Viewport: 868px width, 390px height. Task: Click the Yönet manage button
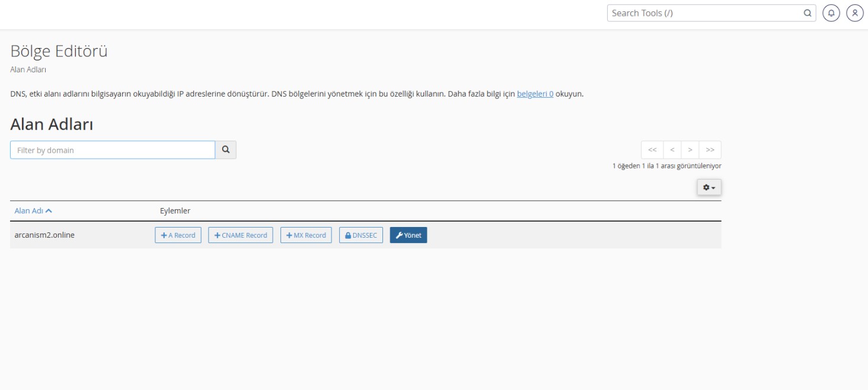click(x=409, y=235)
